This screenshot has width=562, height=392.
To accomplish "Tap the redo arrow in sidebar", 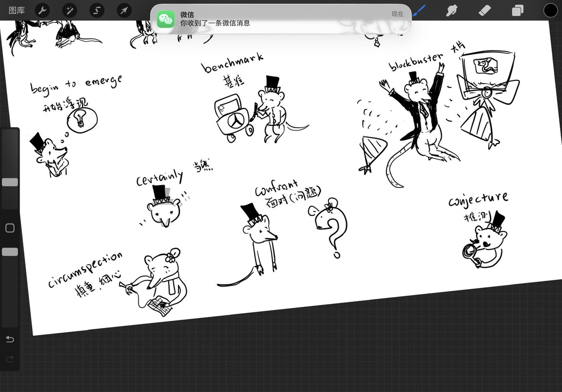I will pos(10,359).
